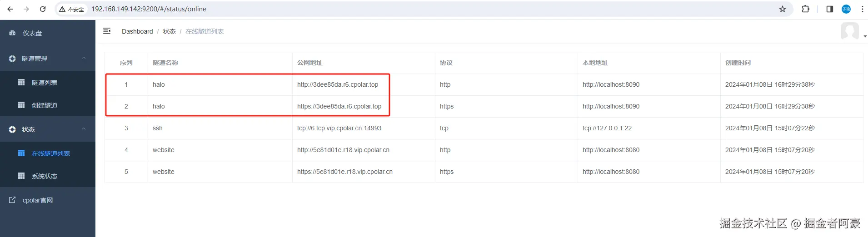Click tcp://127.0.0.1:22 local address
Viewport: 868px width, 237px height.
point(607,128)
